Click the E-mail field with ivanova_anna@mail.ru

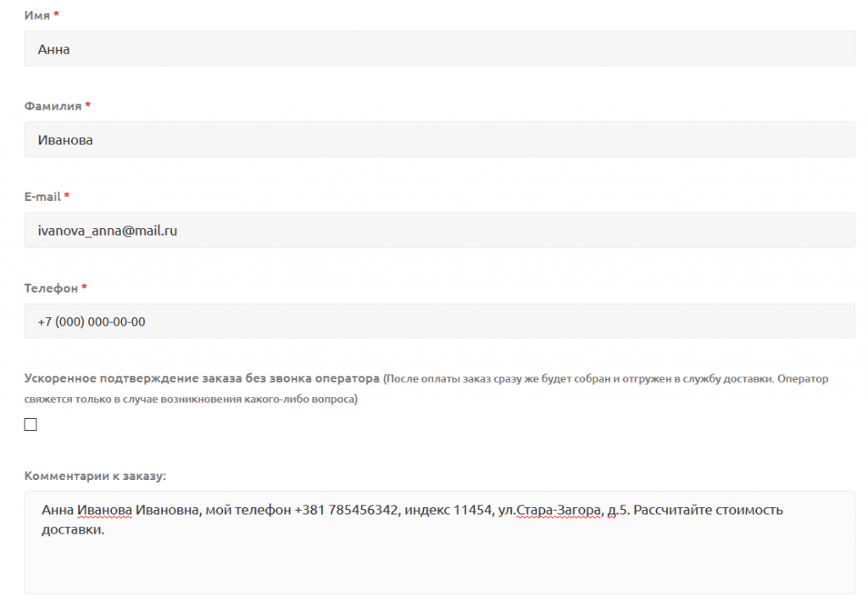pos(440,230)
